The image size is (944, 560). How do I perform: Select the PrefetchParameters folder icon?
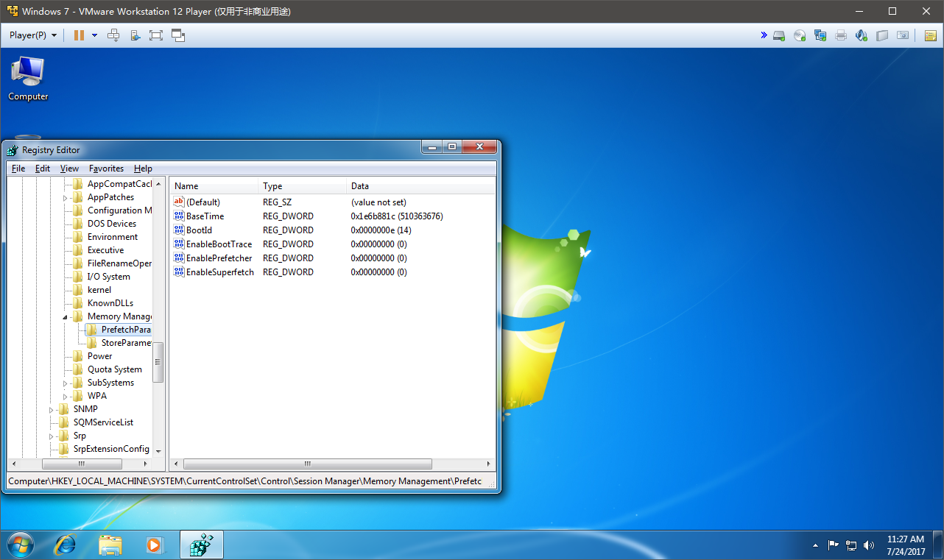point(91,330)
